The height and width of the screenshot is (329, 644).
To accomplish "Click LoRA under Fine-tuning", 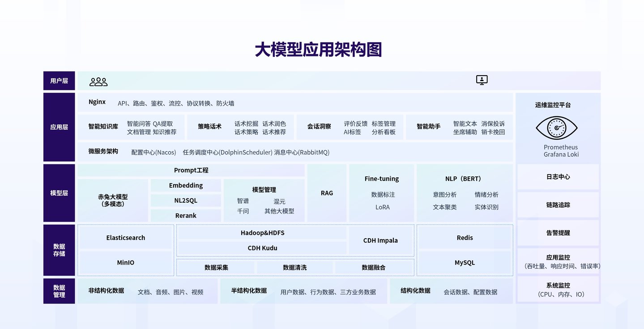I will (x=383, y=207).
